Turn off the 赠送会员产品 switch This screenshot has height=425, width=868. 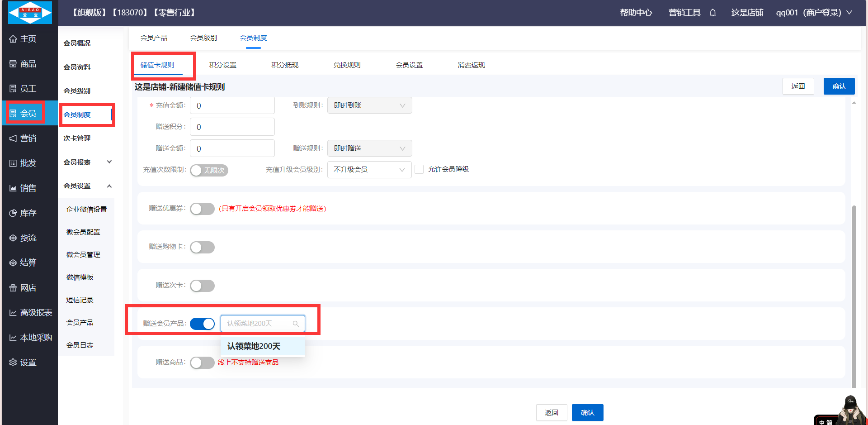point(202,324)
